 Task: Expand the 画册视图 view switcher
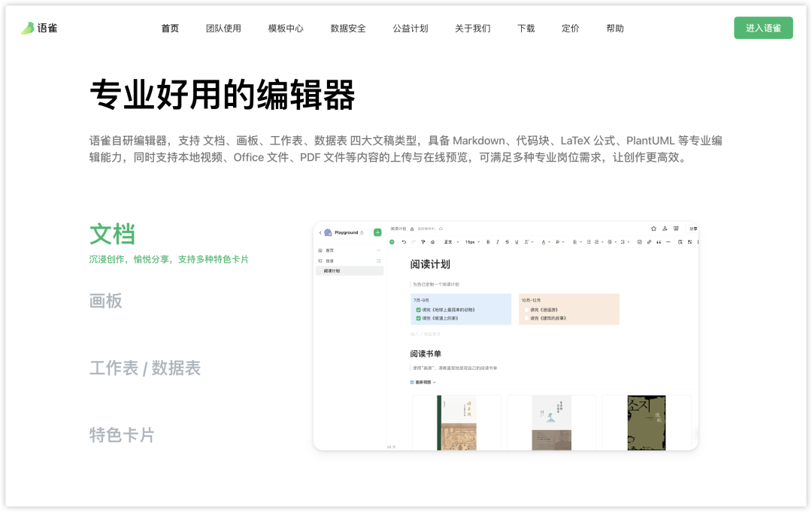click(x=423, y=382)
